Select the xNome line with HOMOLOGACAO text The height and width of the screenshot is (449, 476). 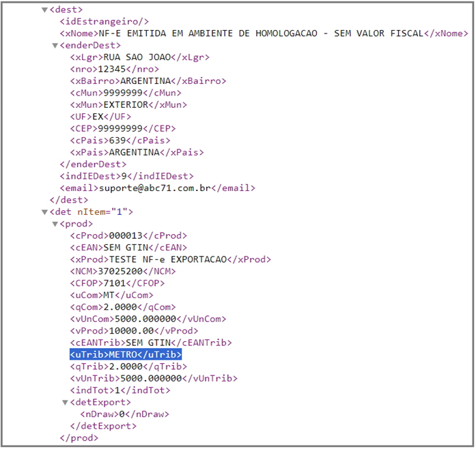pos(264,33)
